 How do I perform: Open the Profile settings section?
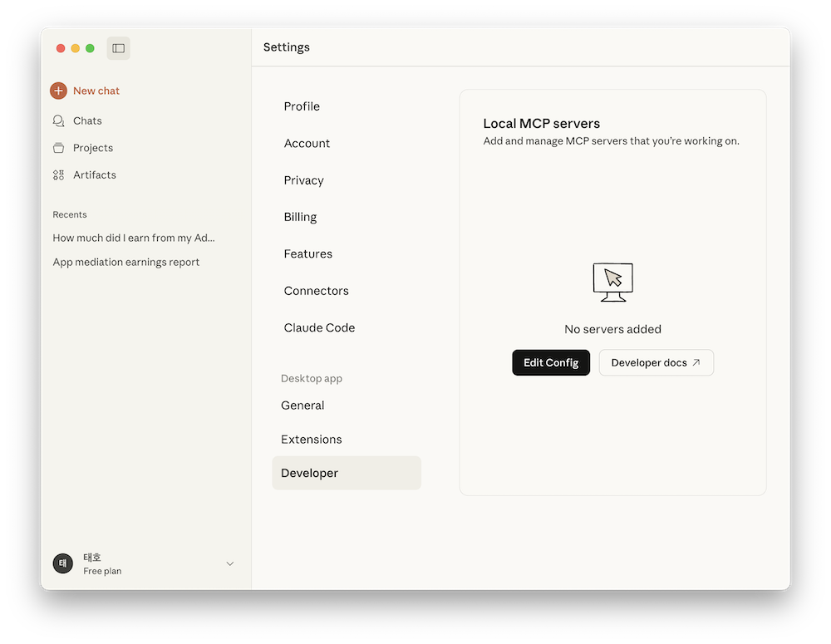pyautogui.click(x=302, y=106)
